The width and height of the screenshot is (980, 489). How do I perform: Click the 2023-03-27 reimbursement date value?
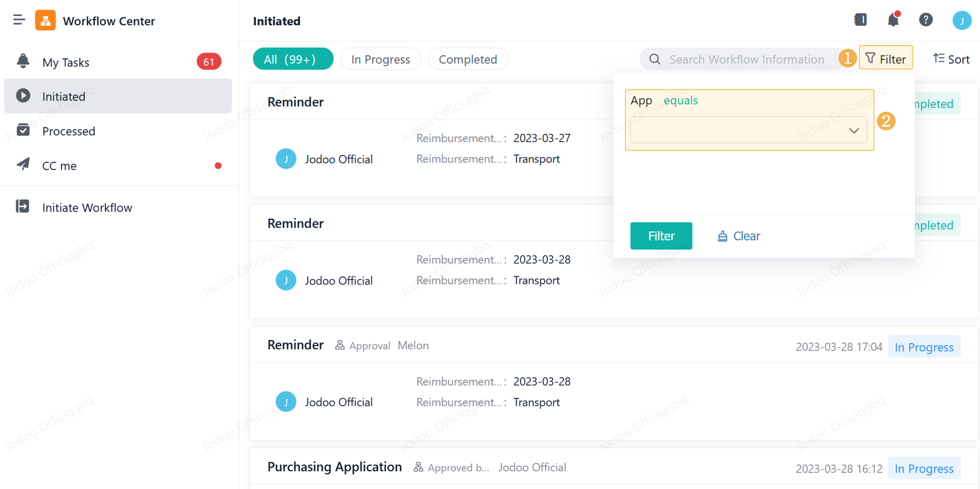(542, 138)
